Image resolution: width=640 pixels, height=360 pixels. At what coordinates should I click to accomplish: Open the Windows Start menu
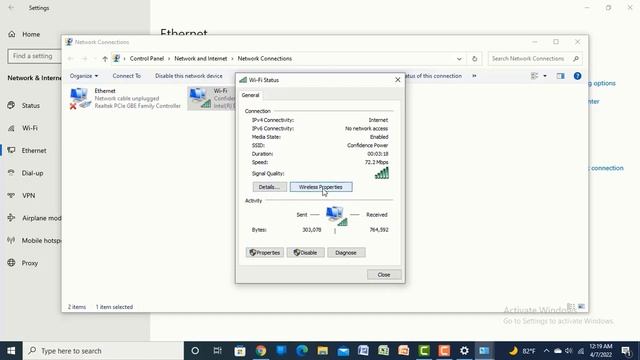click(x=11, y=351)
